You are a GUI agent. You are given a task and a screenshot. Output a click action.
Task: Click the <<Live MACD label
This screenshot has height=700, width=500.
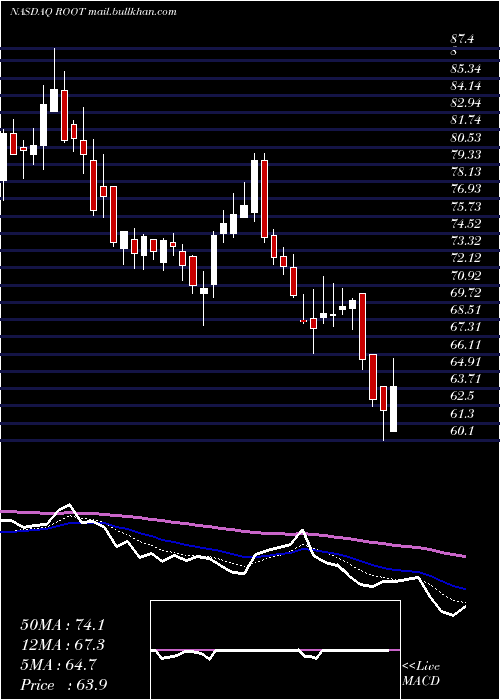point(421,673)
